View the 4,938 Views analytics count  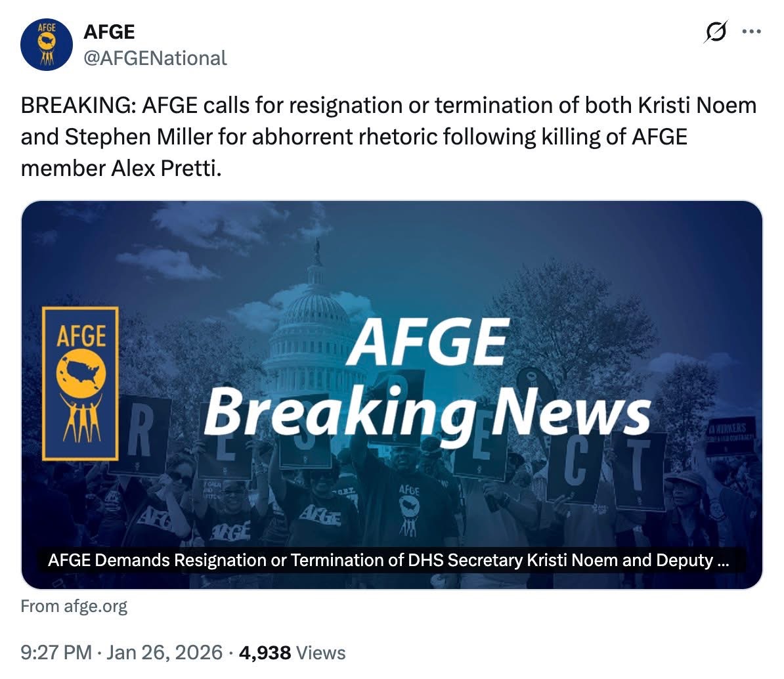292,652
